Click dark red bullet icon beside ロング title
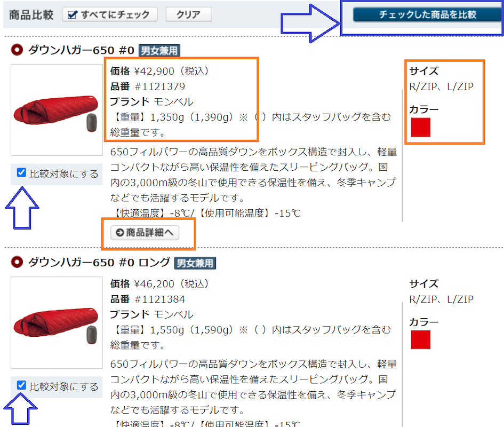The height and width of the screenshot is (427, 504). point(17,262)
